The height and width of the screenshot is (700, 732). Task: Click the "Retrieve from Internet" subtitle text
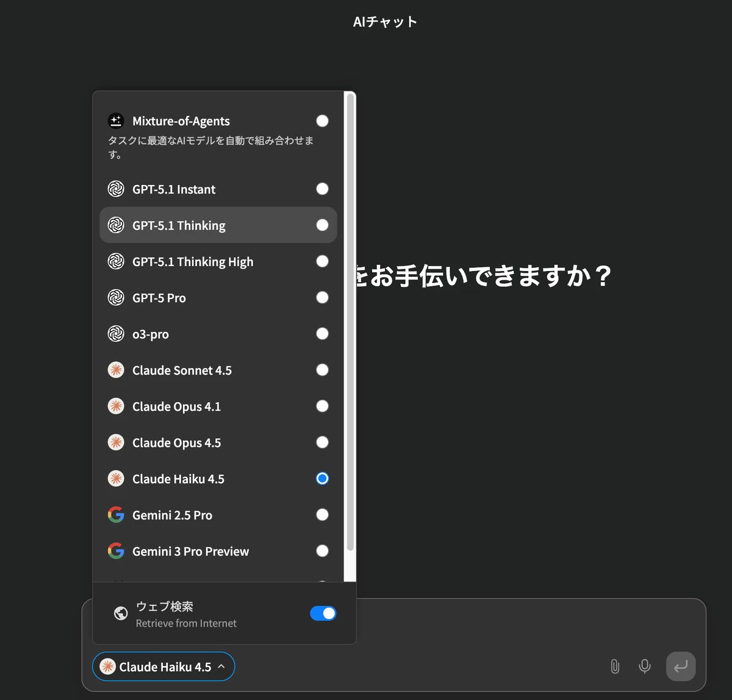pyautogui.click(x=186, y=624)
